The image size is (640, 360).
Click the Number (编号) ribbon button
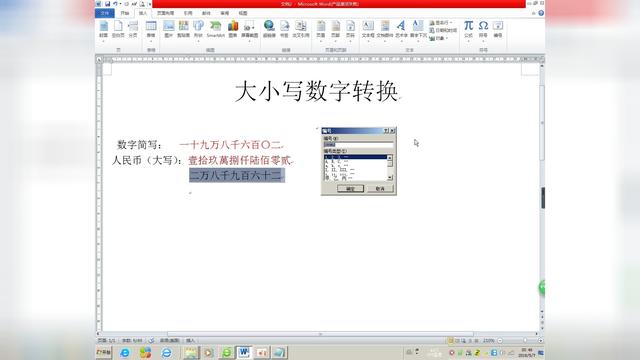pos(498,29)
